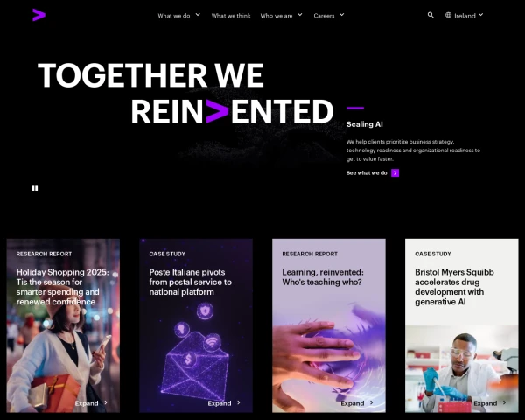Open the search magnifier icon
The height and width of the screenshot is (420, 525).
coord(430,15)
